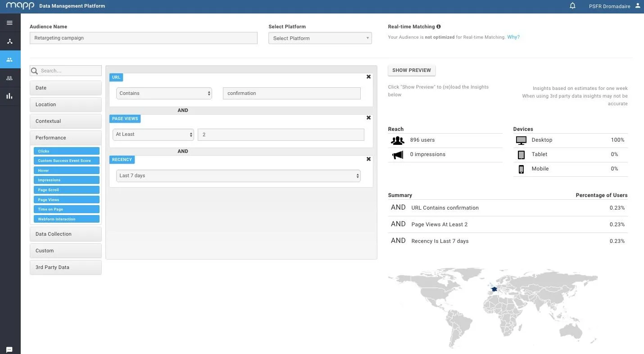Image resolution: width=644 pixels, height=354 pixels.
Task: Open the chat bubble icon at bottom-left
Action: tap(9, 350)
